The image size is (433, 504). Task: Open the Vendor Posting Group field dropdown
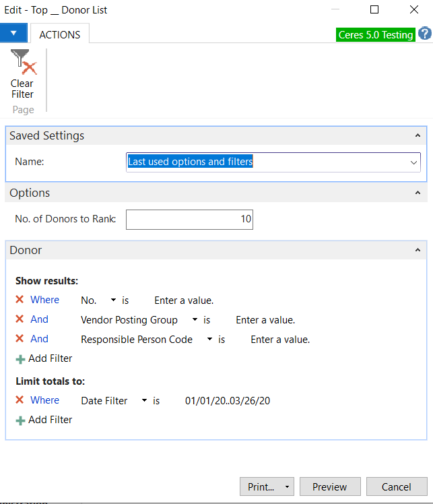coord(195,320)
